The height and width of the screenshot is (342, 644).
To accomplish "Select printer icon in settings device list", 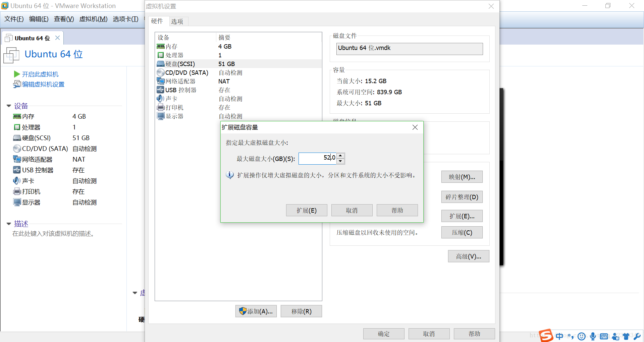I will 161,107.
